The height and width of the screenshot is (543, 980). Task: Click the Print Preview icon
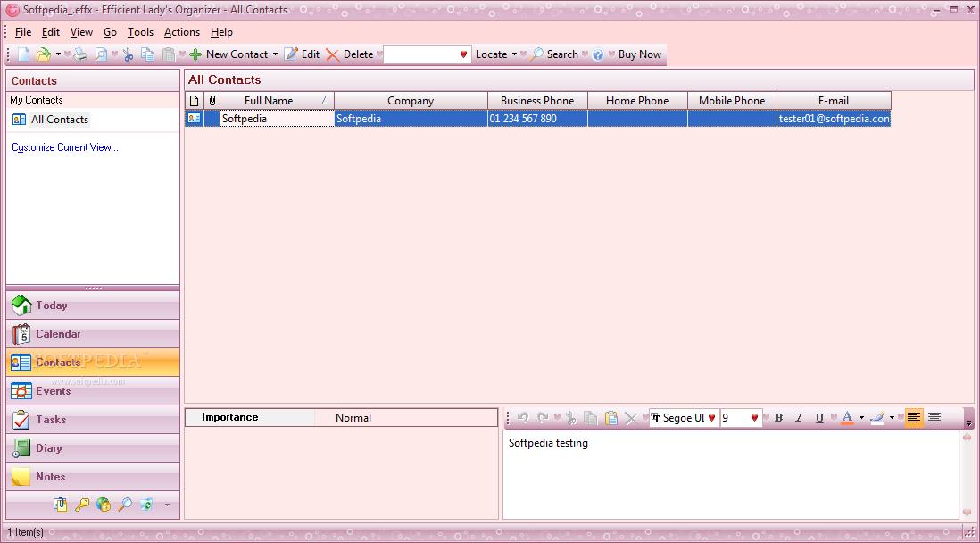101,54
